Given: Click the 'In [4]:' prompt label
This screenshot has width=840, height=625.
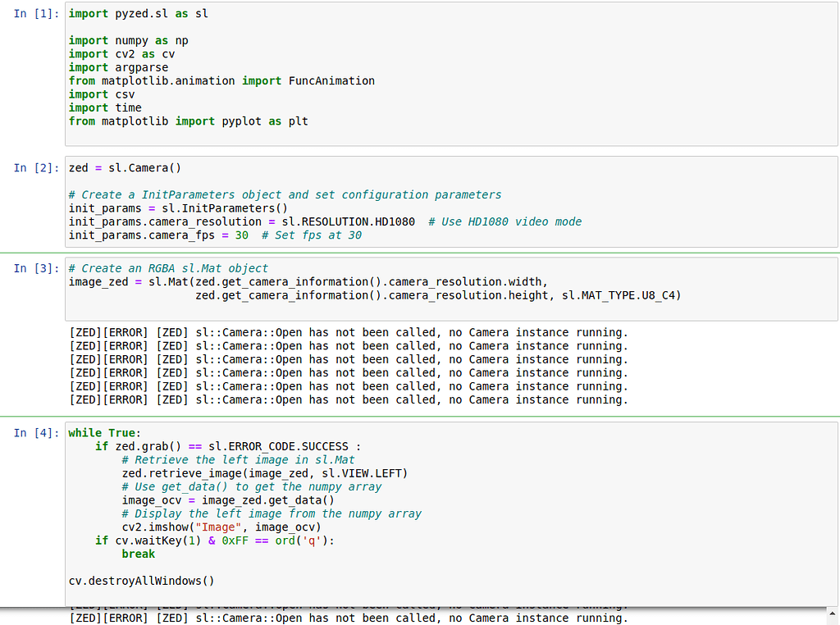Looking at the screenshot, I should tap(36, 433).
